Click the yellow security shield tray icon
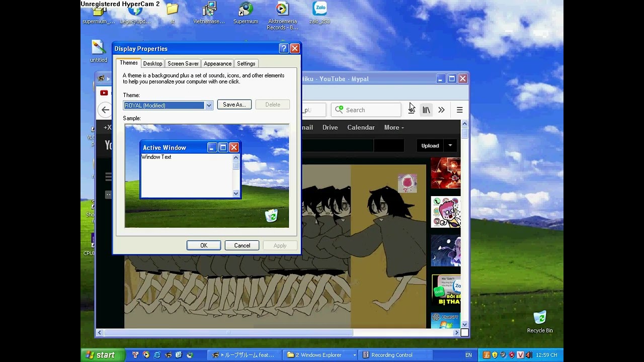 tap(495, 355)
